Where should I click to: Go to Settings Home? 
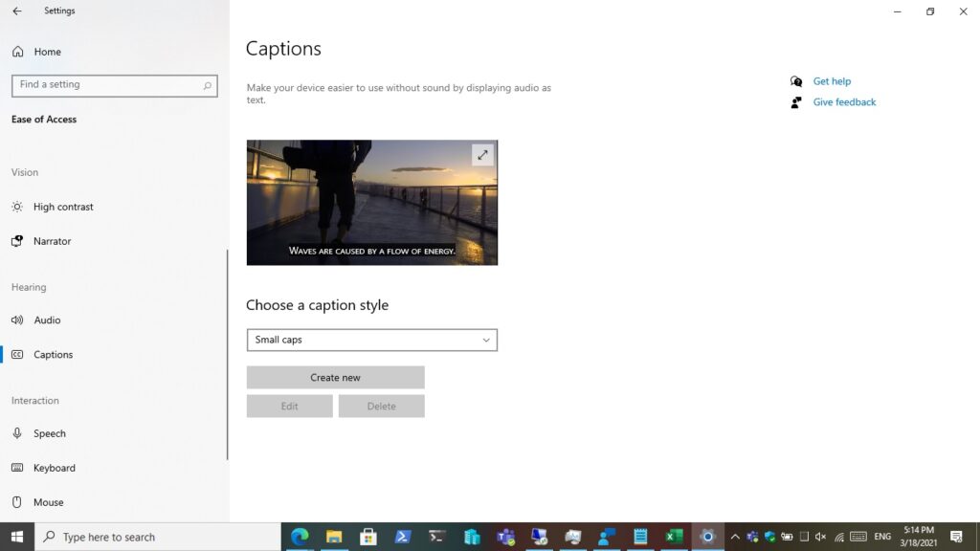pos(46,52)
